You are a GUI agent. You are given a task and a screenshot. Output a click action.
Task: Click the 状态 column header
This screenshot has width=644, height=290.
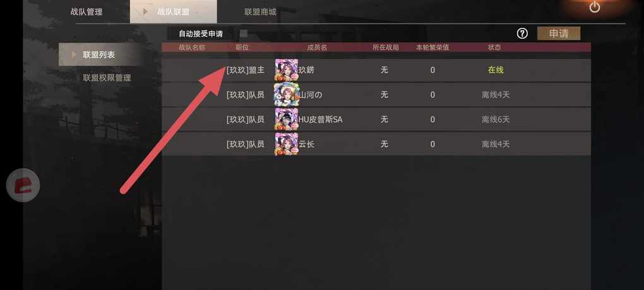[494, 47]
